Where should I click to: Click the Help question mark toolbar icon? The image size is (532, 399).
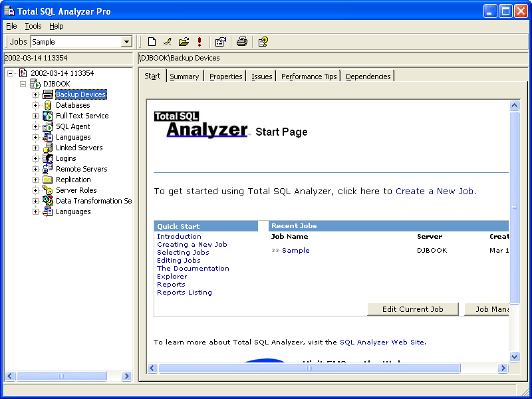263,41
